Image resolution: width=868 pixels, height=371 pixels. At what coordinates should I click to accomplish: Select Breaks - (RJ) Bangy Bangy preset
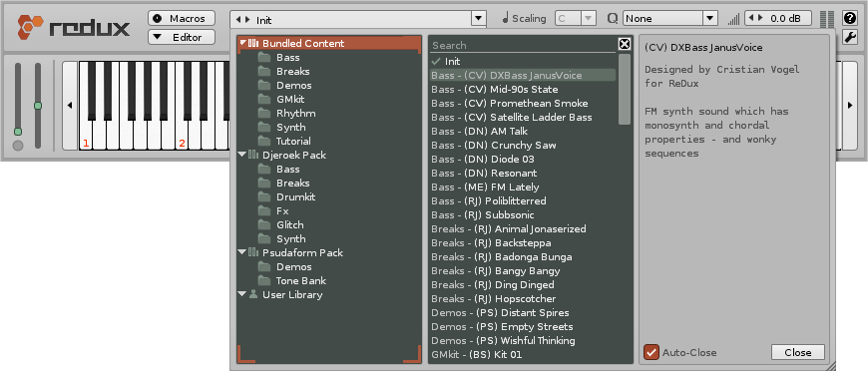[523, 271]
